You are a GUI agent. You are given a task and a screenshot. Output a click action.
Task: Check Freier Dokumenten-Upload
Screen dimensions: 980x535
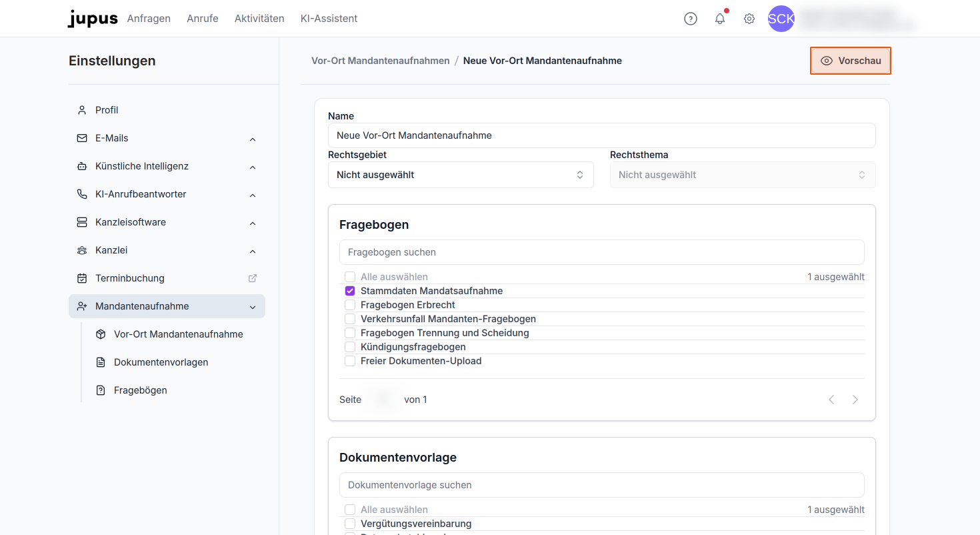point(350,361)
